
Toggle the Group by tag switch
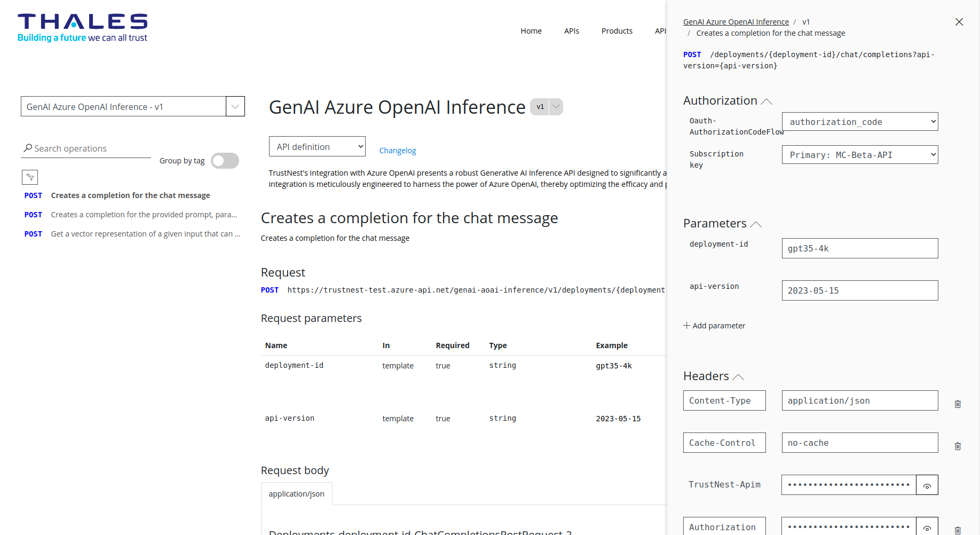[225, 161]
